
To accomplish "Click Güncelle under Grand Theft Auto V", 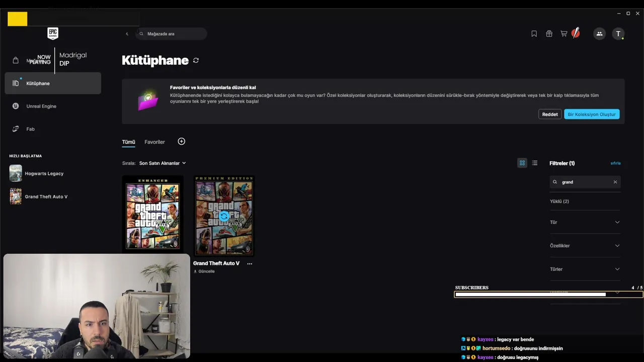I will 204,271.
